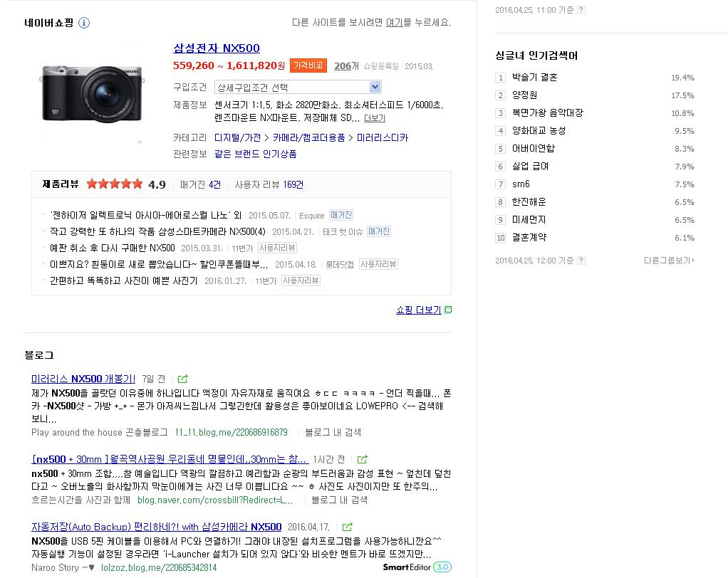Select 디지털/가전 category breadcrumb
The height and width of the screenshot is (578, 728).
(x=238, y=137)
